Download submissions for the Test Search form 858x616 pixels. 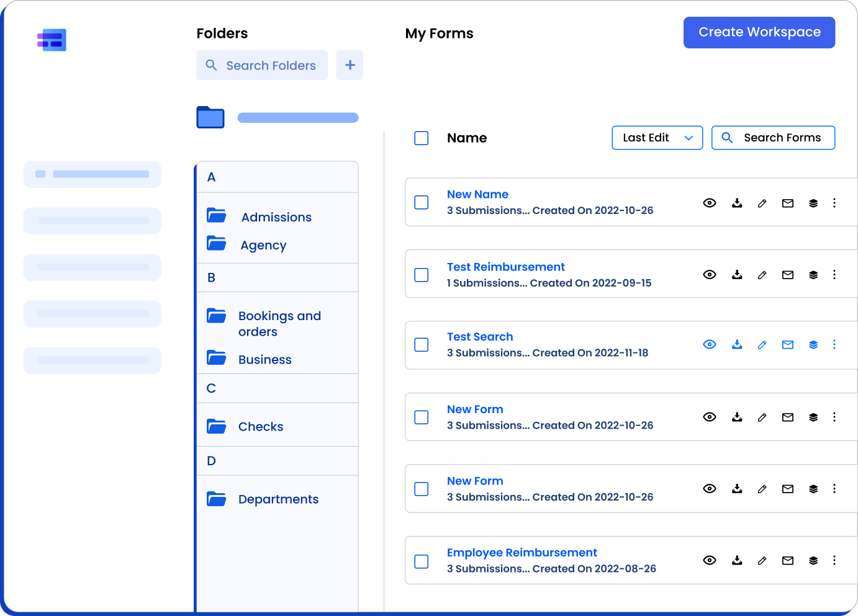click(737, 344)
